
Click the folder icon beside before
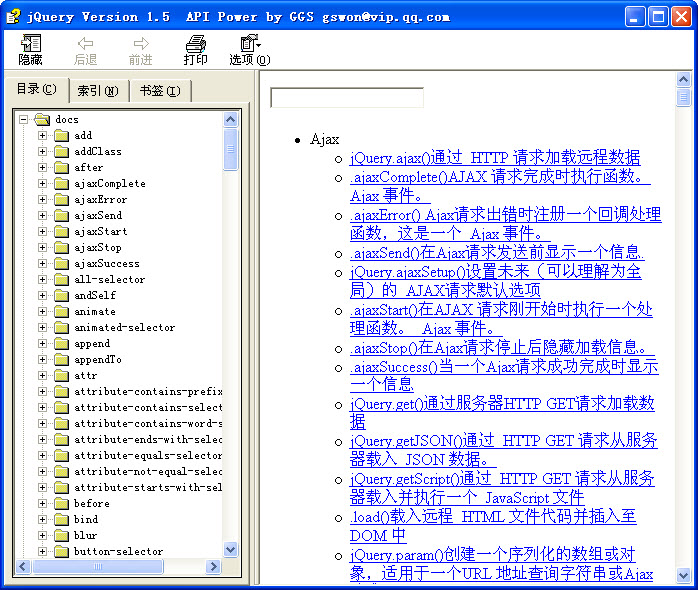[x=61, y=504]
